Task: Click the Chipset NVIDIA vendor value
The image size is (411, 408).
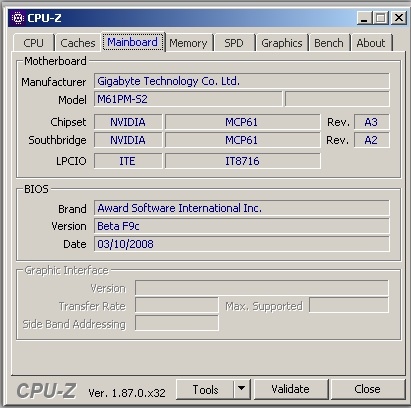Action: tap(128, 122)
